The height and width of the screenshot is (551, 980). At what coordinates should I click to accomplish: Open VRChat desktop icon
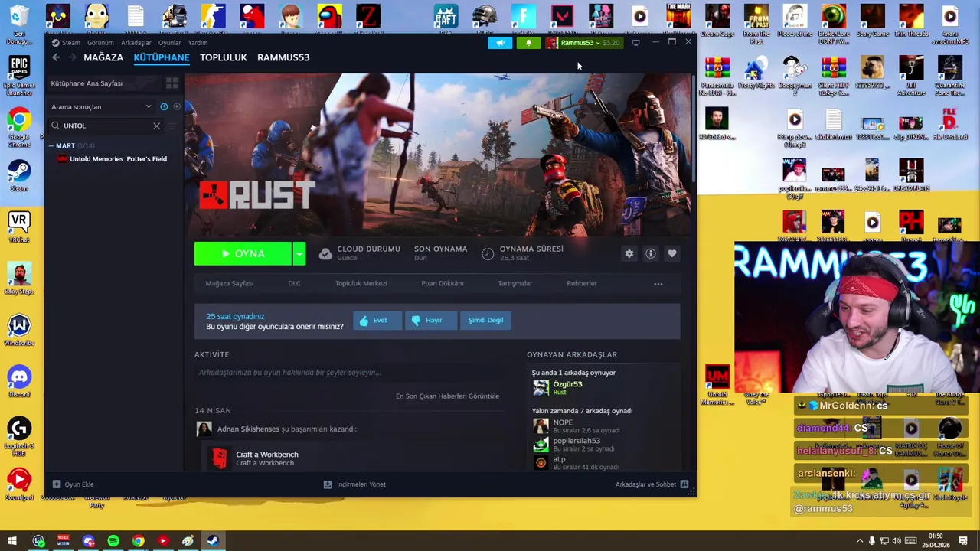click(x=19, y=227)
